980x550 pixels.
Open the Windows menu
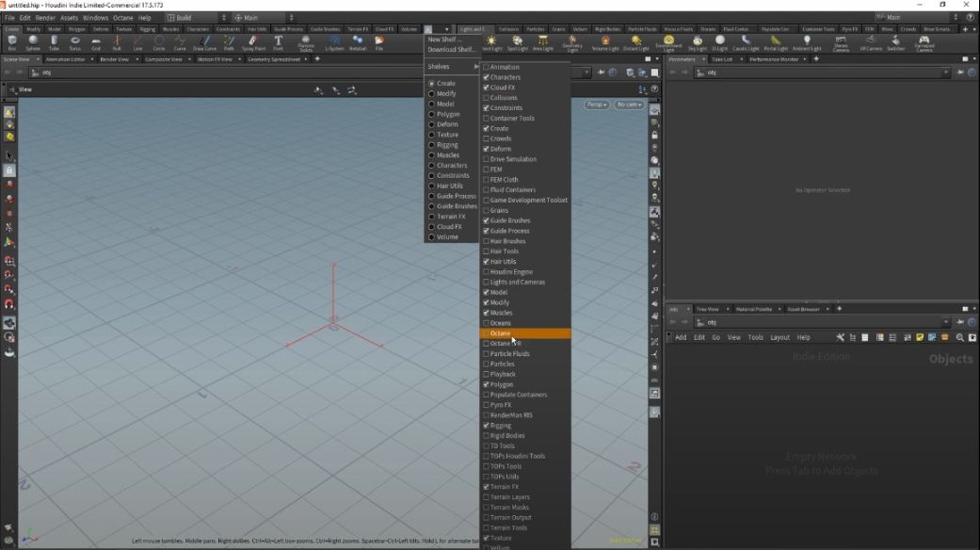coord(95,17)
